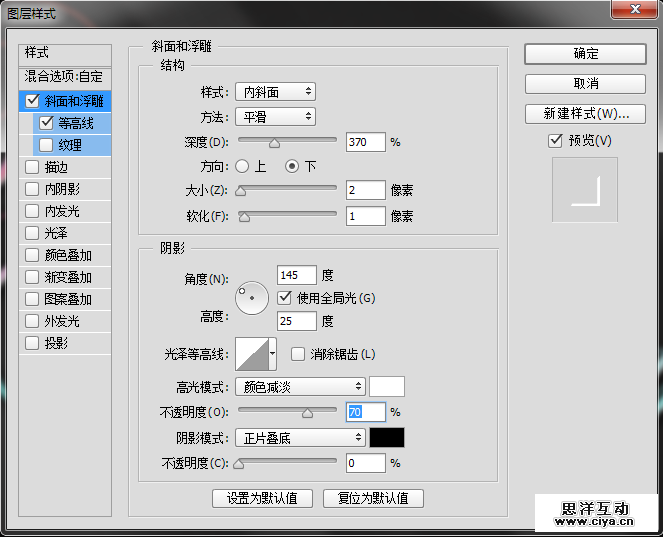Click the 取消 button
Image resolution: width=663 pixels, height=537 pixels.
point(585,84)
